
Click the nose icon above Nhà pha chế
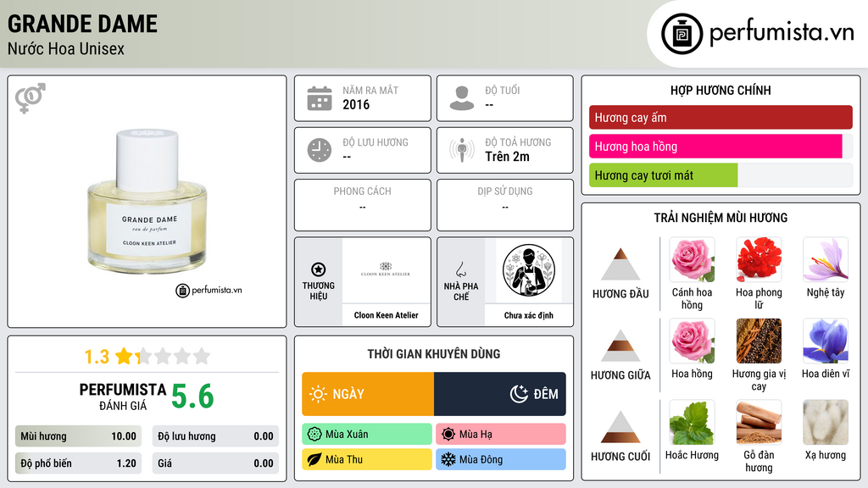tap(460, 269)
